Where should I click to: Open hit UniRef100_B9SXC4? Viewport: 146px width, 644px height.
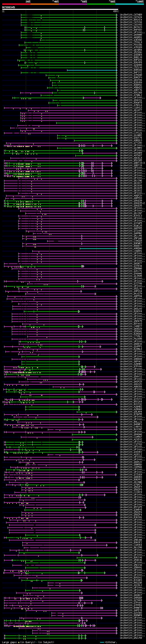pyautogui.click(x=131, y=20)
